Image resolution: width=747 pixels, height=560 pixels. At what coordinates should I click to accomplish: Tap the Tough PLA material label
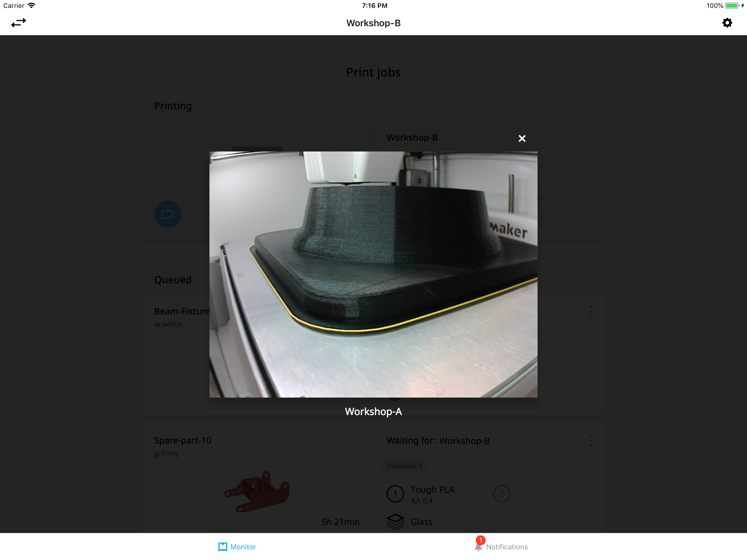click(432, 489)
